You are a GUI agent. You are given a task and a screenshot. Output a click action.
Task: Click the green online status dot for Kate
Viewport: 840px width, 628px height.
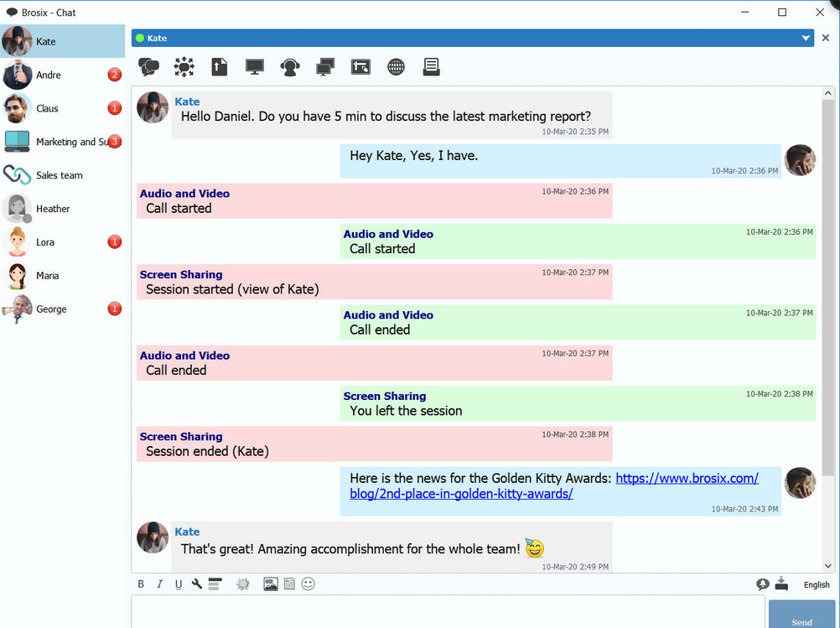click(x=140, y=38)
